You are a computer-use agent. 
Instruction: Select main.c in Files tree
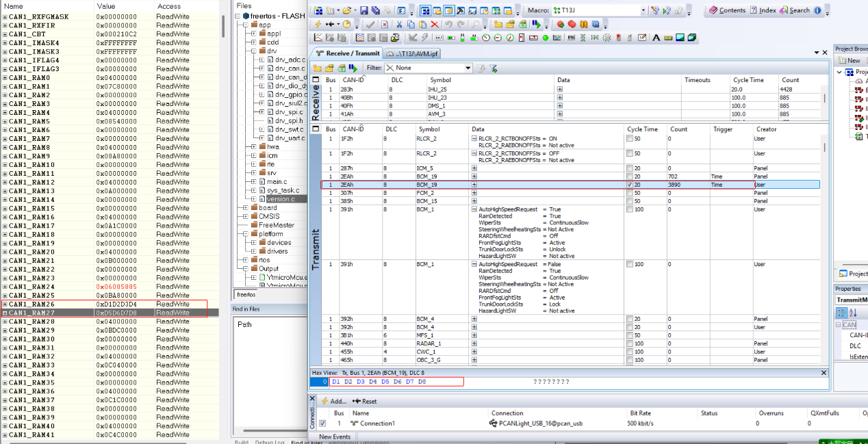(x=277, y=181)
